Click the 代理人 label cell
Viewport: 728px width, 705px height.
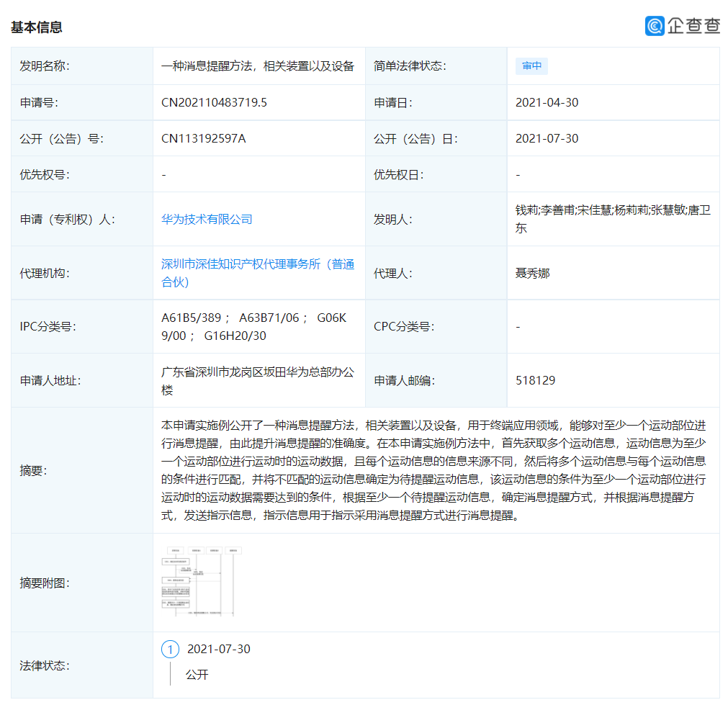pos(436,273)
